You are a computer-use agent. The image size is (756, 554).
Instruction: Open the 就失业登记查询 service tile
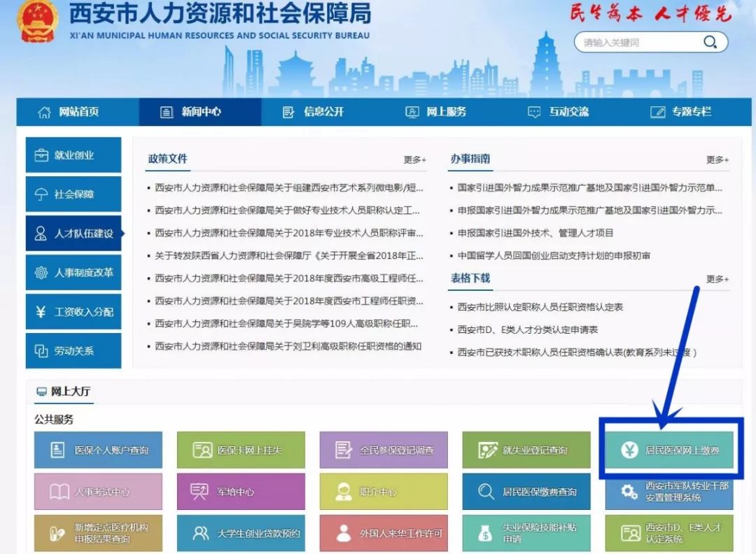(x=526, y=450)
